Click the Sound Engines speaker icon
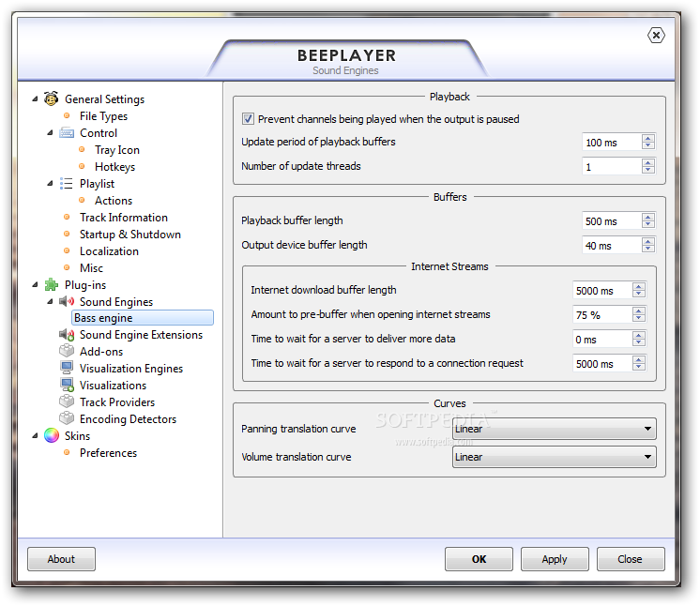 pos(67,302)
